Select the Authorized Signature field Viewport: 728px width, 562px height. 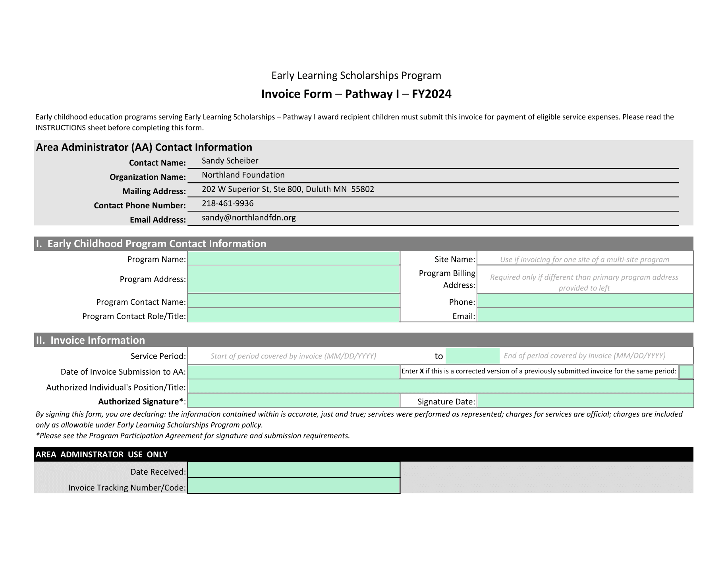click(x=294, y=400)
